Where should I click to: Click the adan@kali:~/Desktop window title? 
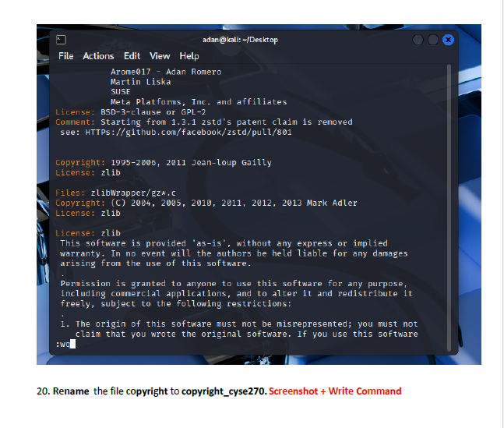(x=239, y=40)
